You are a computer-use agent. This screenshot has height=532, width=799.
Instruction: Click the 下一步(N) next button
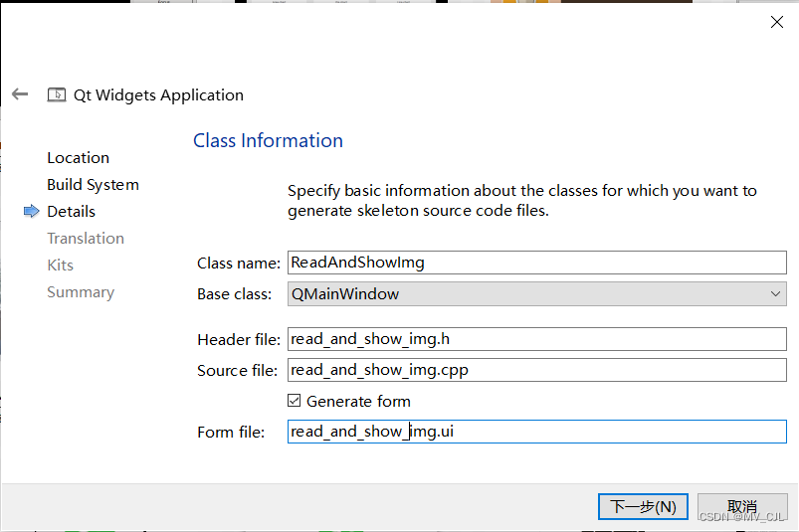(x=643, y=506)
